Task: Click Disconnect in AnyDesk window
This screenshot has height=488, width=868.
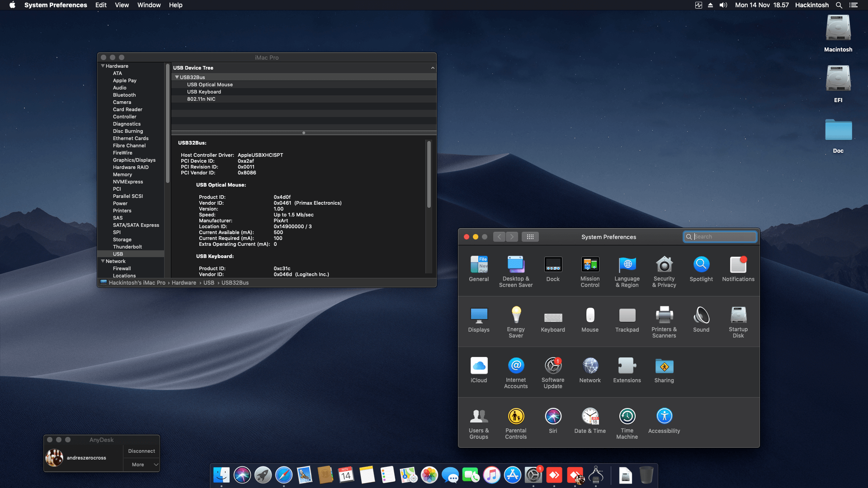Action: tap(142, 451)
